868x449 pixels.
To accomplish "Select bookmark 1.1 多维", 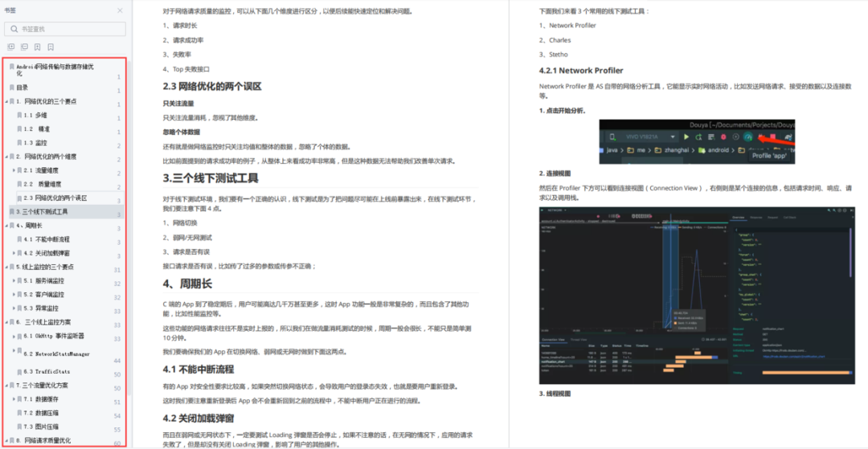I will click(35, 115).
